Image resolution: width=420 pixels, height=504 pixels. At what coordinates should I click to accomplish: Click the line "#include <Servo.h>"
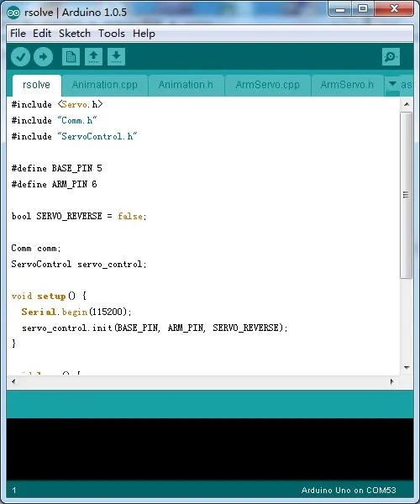[57, 104]
